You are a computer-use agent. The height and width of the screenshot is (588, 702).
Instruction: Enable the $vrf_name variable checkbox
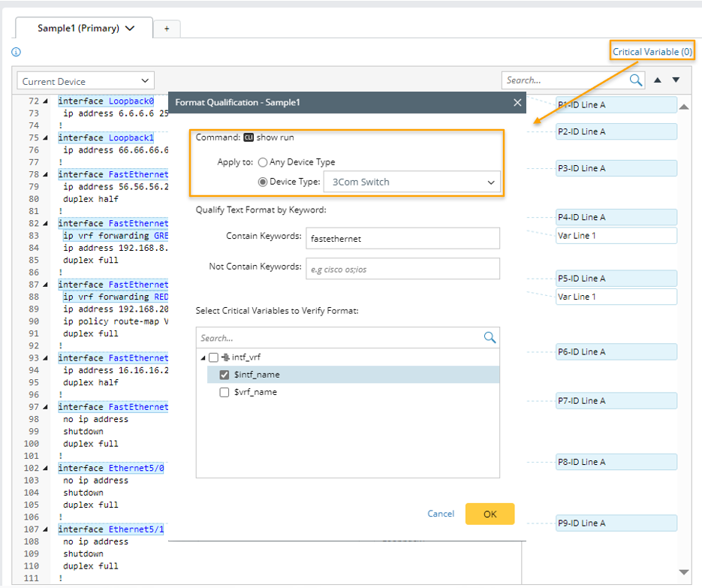click(224, 392)
